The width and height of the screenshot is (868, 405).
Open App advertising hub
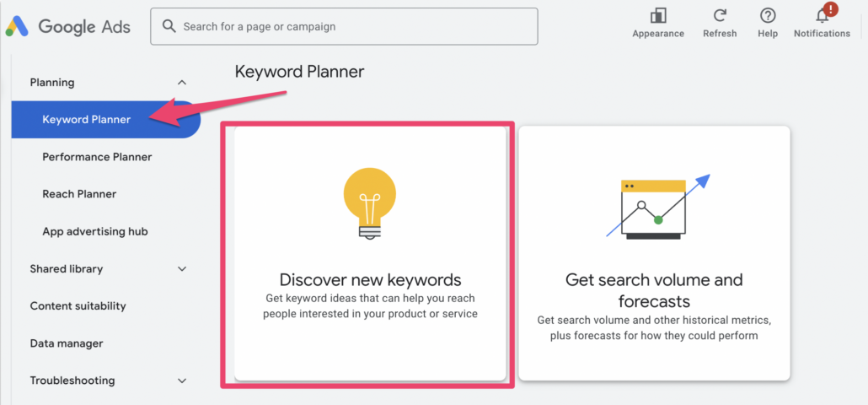(95, 231)
